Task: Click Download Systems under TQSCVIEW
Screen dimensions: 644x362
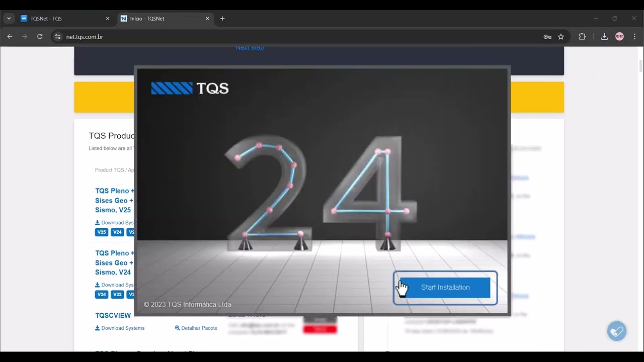Action: [x=120, y=328]
